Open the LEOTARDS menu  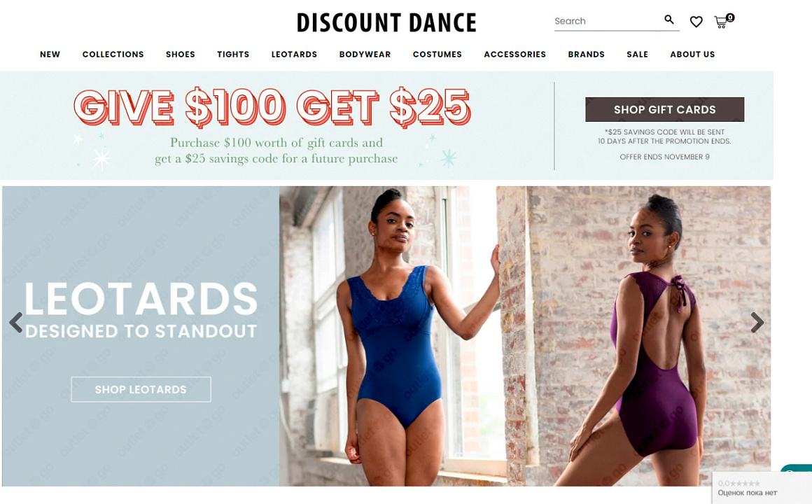pyautogui.click(x=294, y=55)
